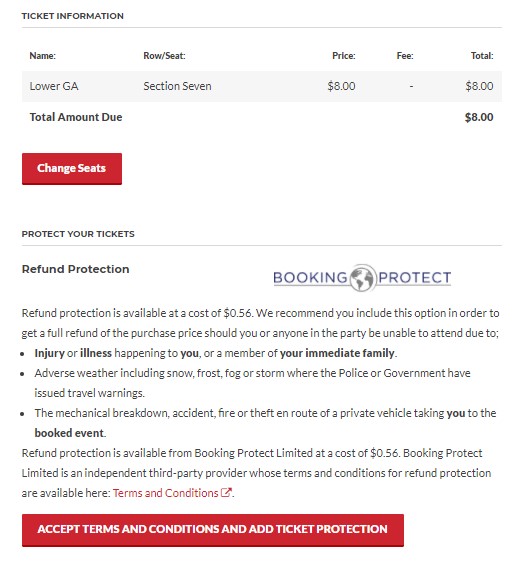The width and height of the screenshot is (526, 564).
Task: Click the Section Seven row/seat cell
Action: pos(177,86)
